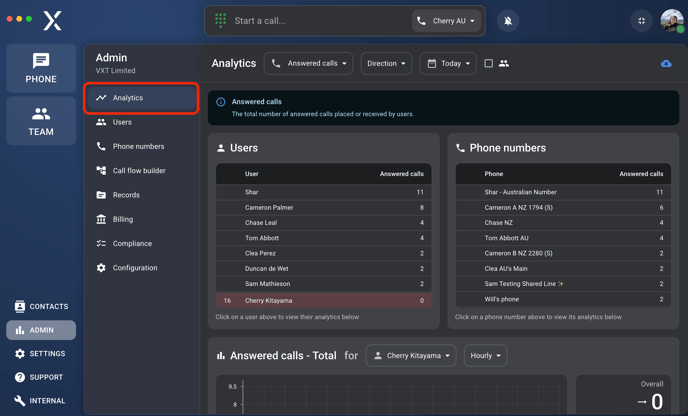Open the Answered calls metric dropdown
Screen dimensions: 688x416
308,63
